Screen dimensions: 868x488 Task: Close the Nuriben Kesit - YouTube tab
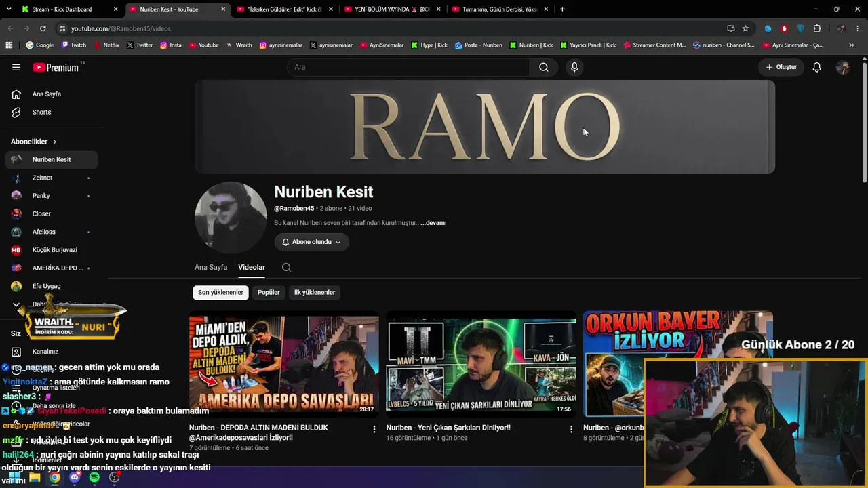(x=223, y=9)
